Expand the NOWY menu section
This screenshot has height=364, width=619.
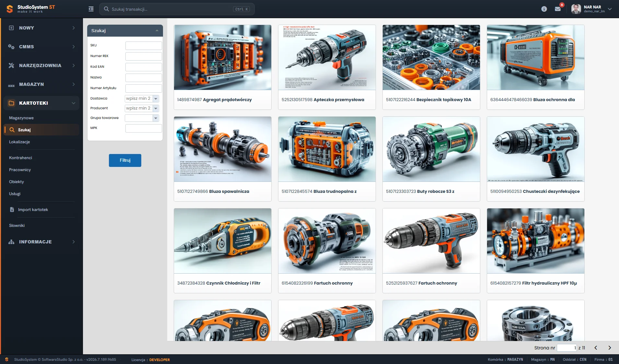pos(74,28)
